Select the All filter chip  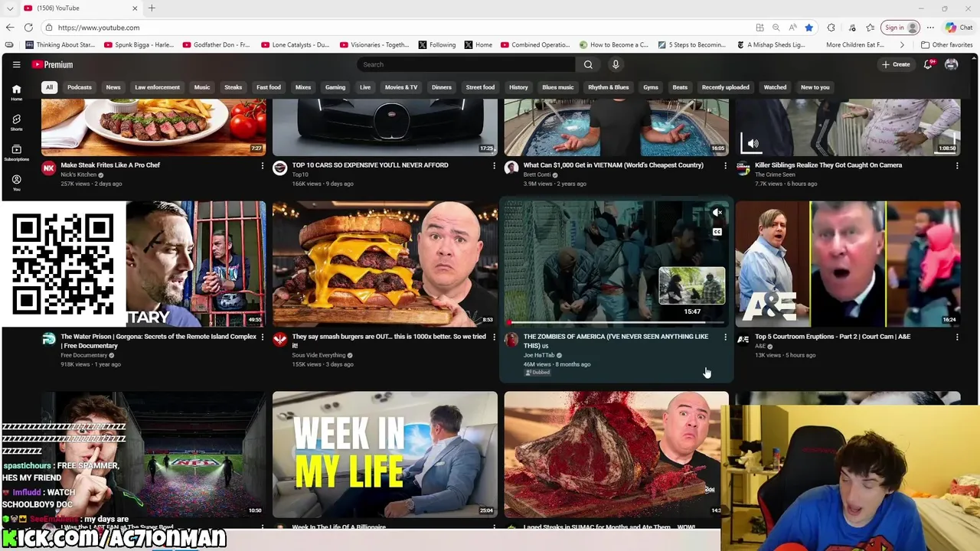coord(49,87)
